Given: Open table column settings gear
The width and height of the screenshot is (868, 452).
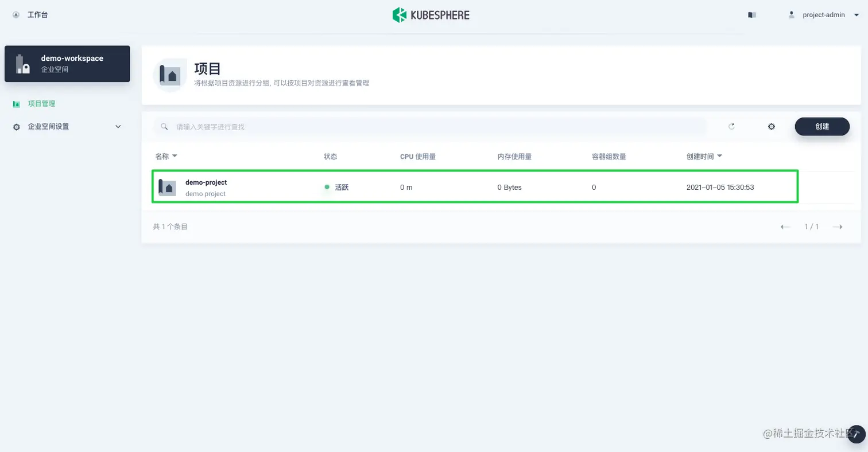Looking at the screenshot, I should (772, 127).
